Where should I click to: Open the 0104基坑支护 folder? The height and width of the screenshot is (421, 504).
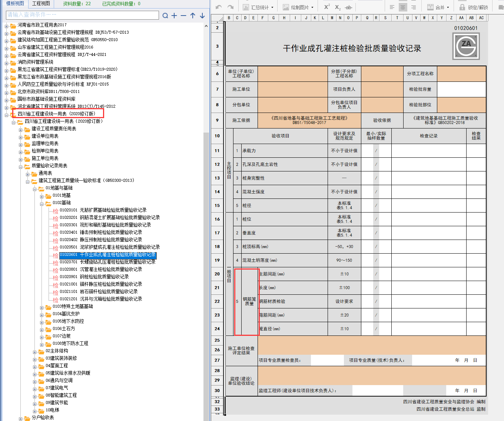click(x=66, y=314)
